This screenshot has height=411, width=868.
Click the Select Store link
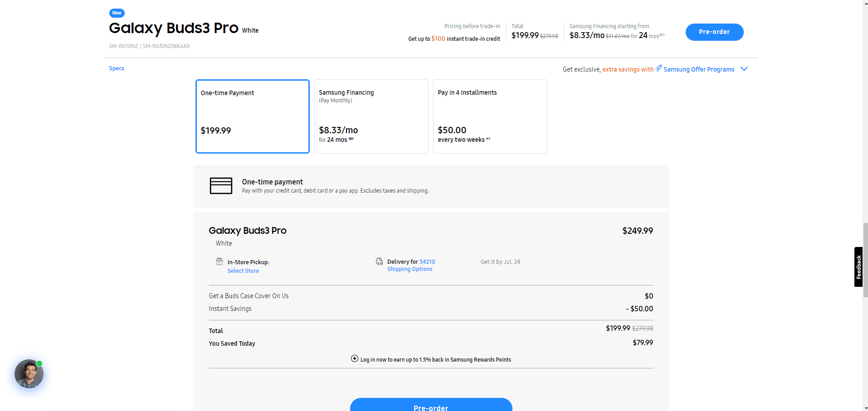pyautogui.click(x=243, y=271)
